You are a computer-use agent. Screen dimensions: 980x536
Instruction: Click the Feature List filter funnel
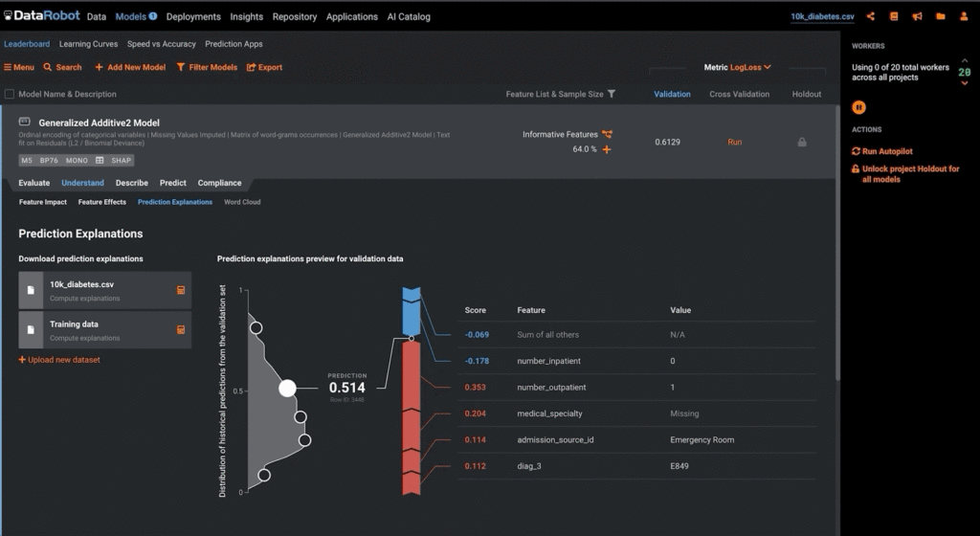612,94
